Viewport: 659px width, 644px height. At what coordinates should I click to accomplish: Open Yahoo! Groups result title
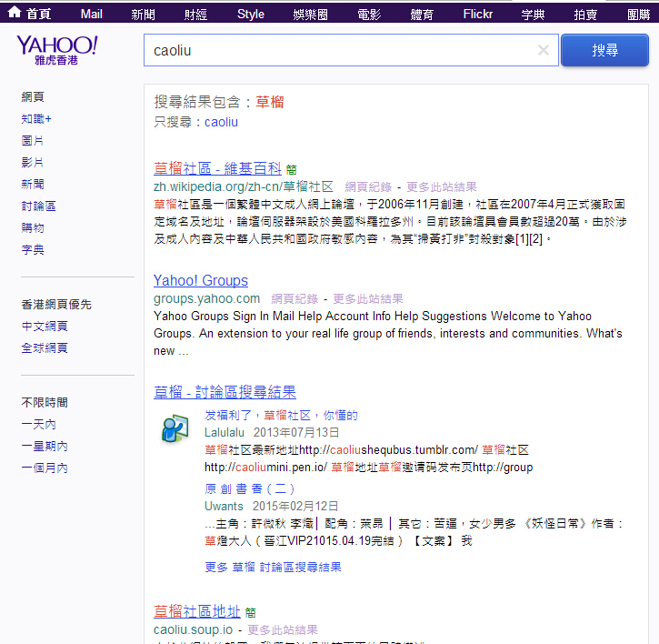point(201,280)
